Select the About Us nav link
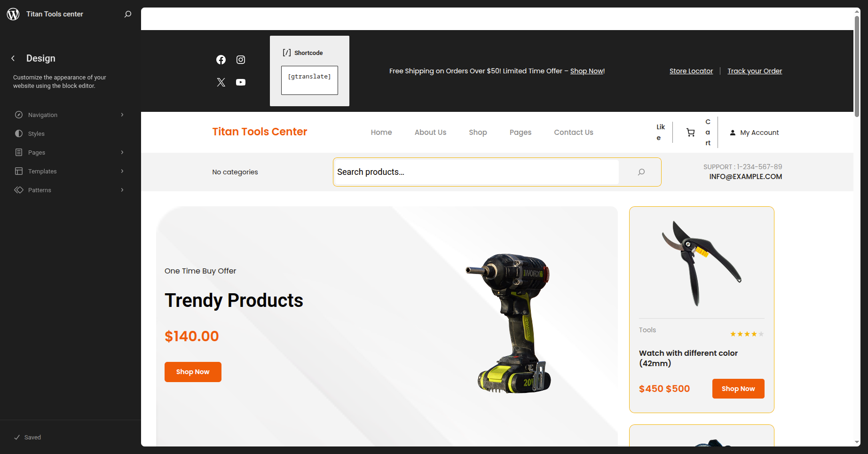Viewport: 868px width, 454px height. 430,133
